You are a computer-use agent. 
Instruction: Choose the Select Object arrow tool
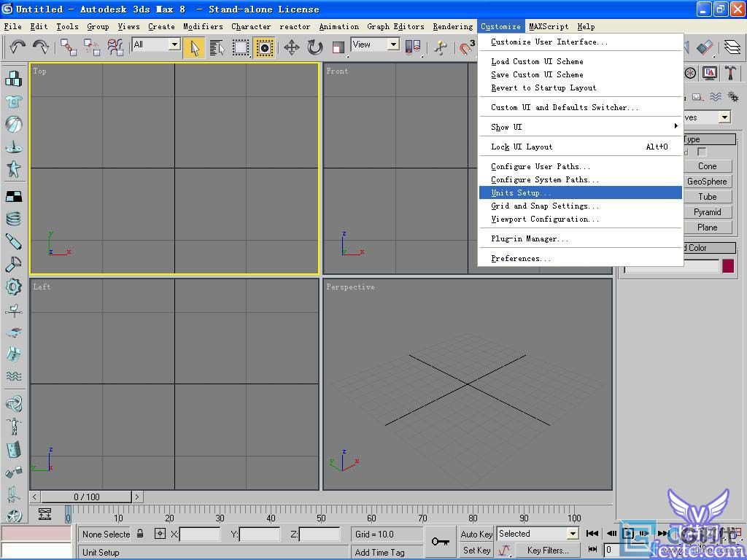(x=194, y=47)
